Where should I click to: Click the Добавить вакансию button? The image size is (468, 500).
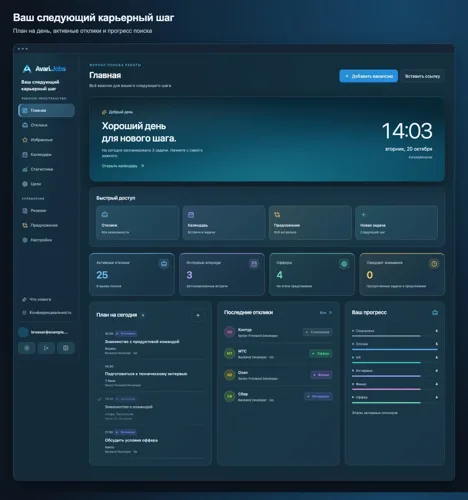tap(369, 76)
